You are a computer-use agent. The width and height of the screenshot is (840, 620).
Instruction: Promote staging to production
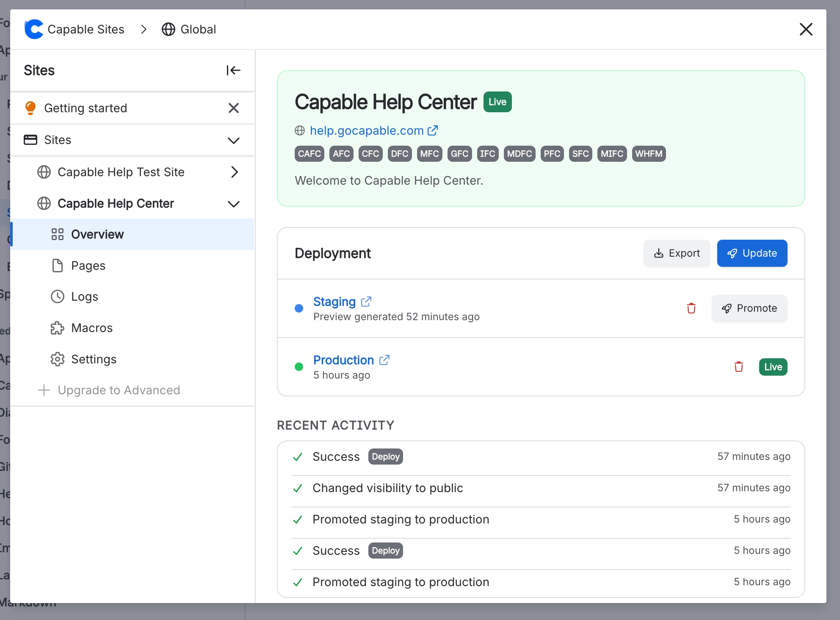coord(749,308)
